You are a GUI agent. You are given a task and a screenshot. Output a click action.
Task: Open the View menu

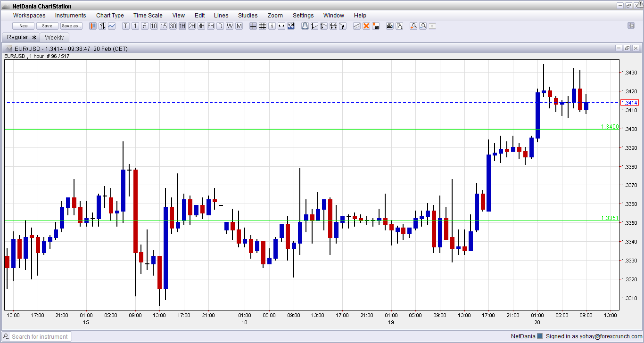tap(179, 16)
